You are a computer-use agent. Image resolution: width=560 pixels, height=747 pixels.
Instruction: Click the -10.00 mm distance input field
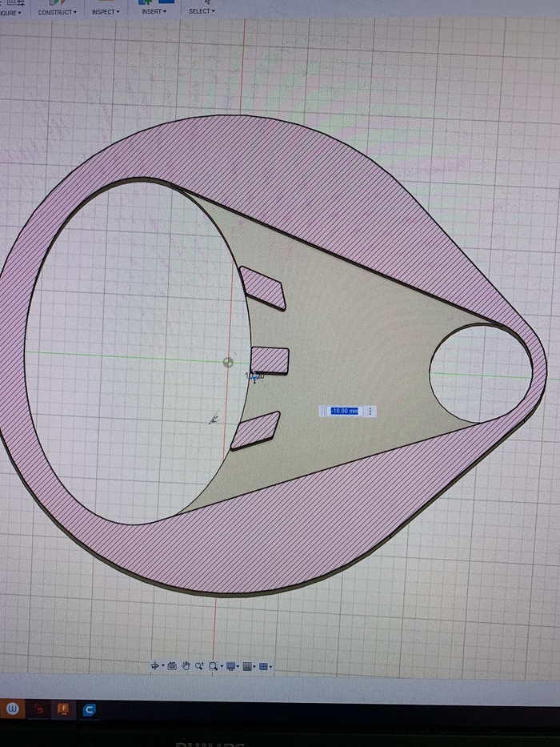point(344,411)
